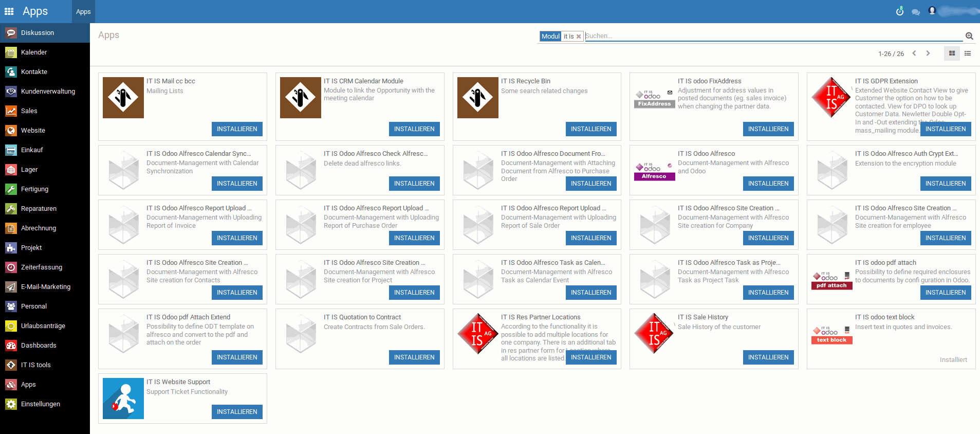This screenshot has width=980, height=434.
Task: Open the Einkauf sidebar icon
Action: click(x=11, y=150)
